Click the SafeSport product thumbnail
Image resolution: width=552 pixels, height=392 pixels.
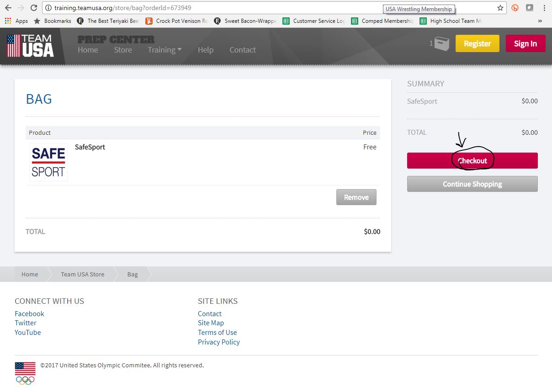(x=48, y=162)
